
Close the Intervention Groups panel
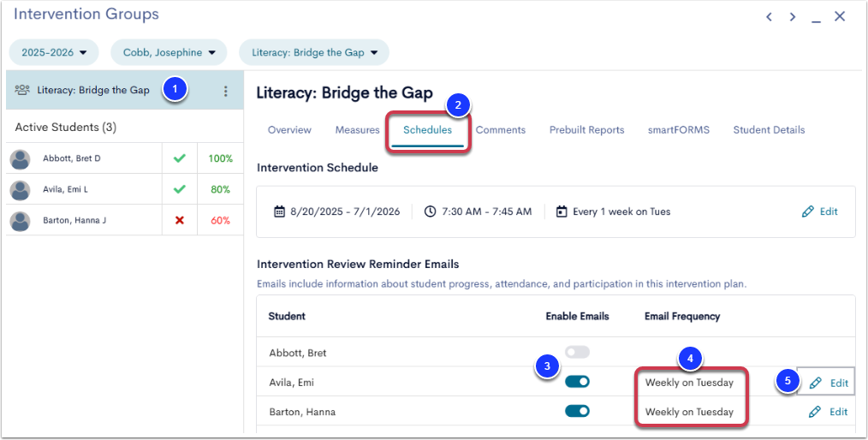pyautogui.click(x=840, y=16)
